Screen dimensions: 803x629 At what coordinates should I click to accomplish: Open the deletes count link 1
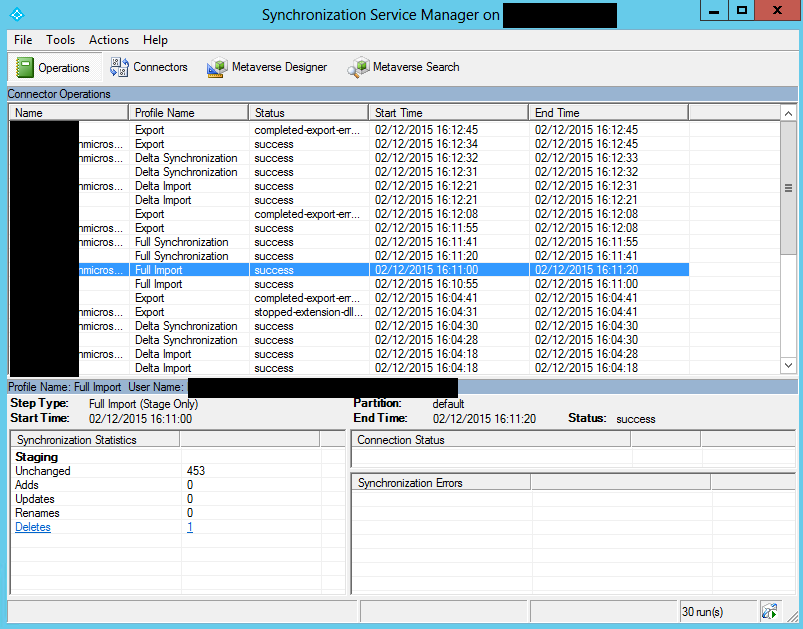point(189,527)
